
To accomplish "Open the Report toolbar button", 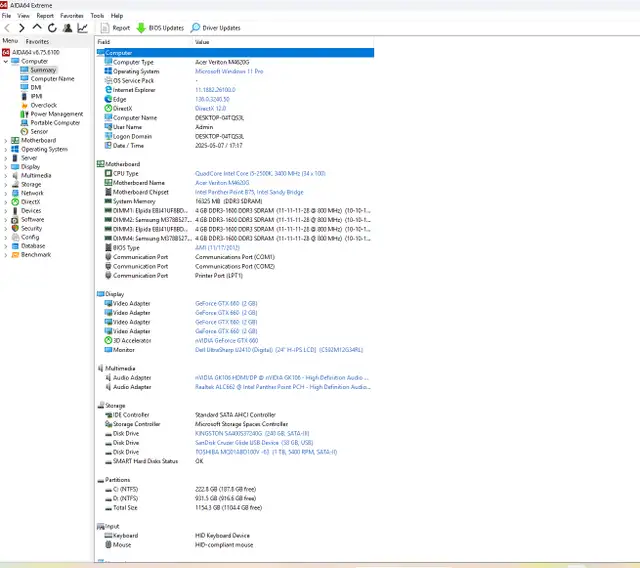I will click(x=115, y=28).
